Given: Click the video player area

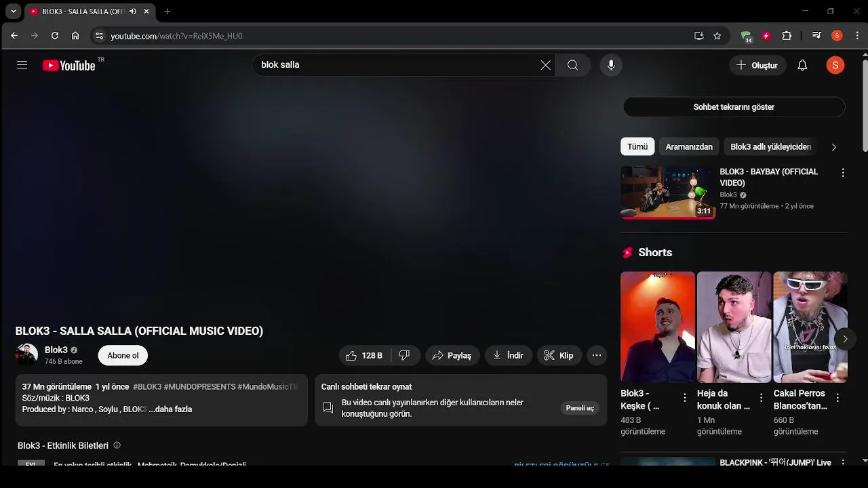Looking at the screenshot, I should (x=311, y=202).
